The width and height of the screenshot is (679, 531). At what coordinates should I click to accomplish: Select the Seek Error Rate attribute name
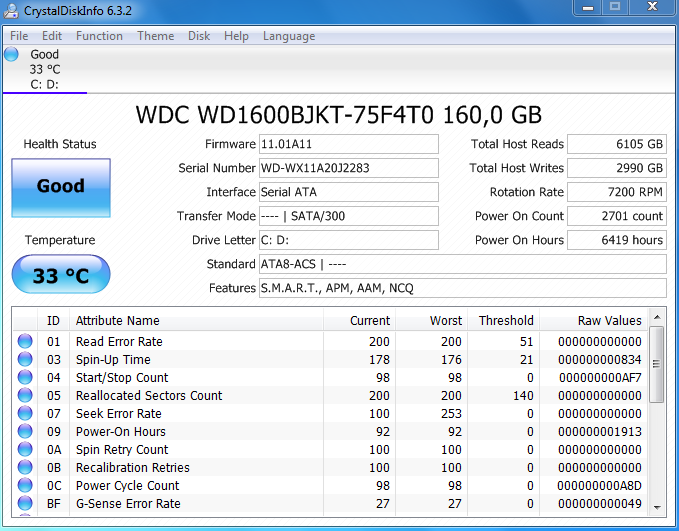pyautogui.click(x=119, y=414)
